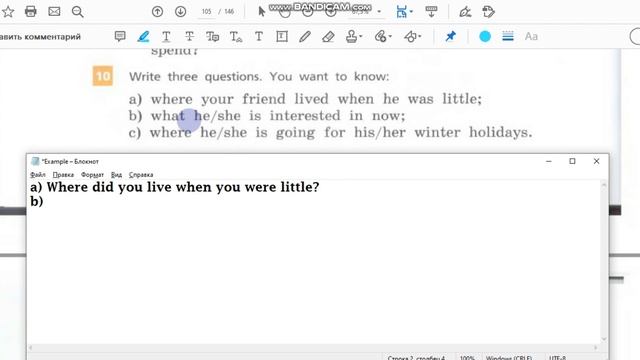
Task: Print the PDF document
Action: click(x=31, y=11)
